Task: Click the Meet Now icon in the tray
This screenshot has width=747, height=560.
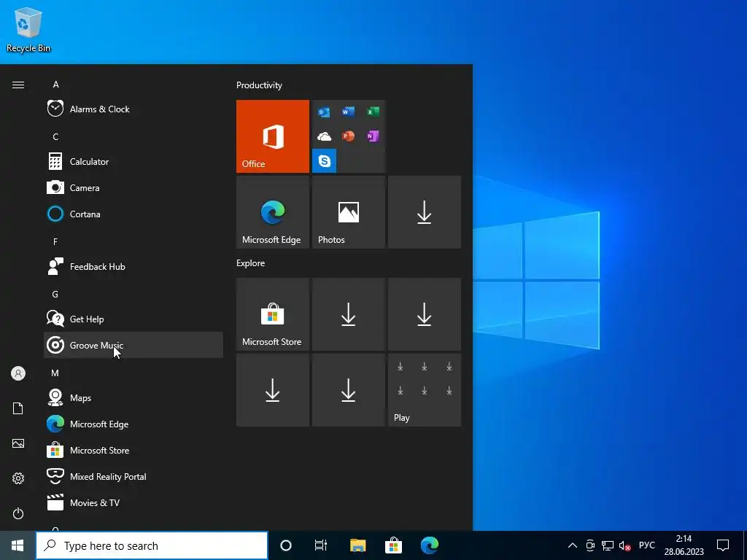Action: coord(590,545)
